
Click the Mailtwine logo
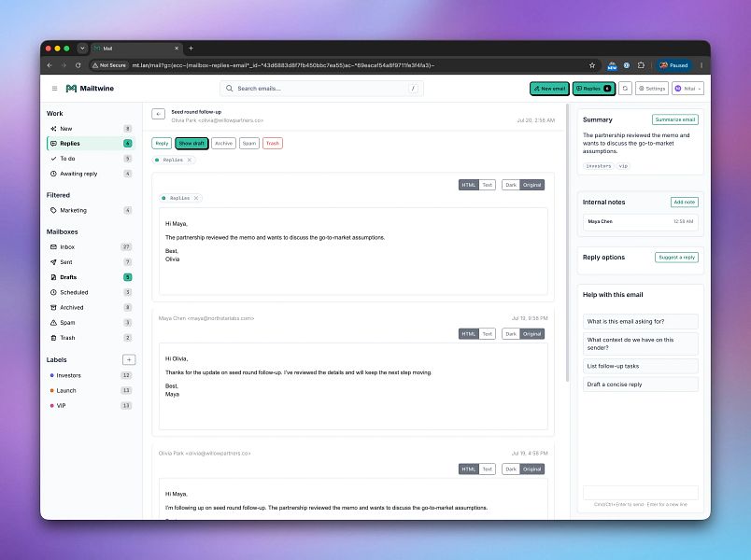pos(90,89)
